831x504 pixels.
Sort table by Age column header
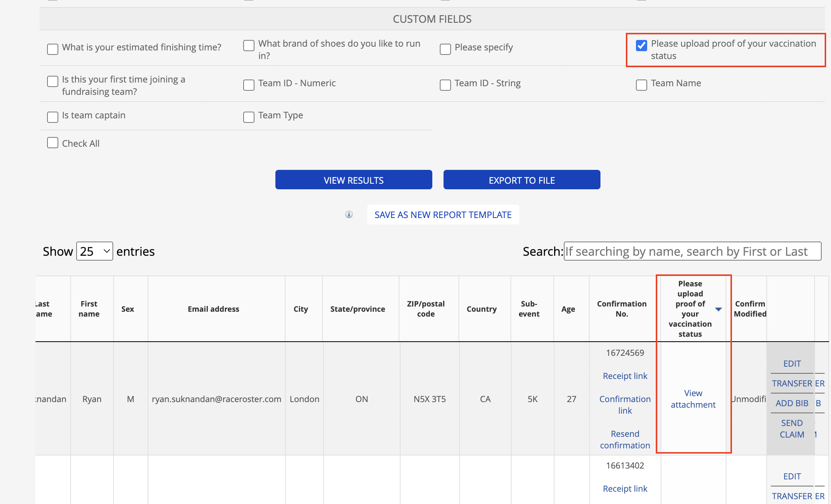[568, 309]
